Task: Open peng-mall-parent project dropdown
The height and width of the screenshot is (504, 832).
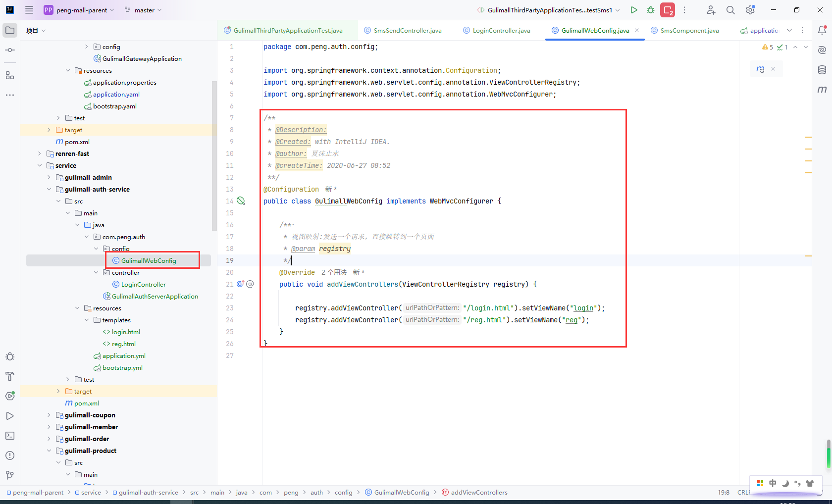Action: pyautogui.click(x=79, y=10)
